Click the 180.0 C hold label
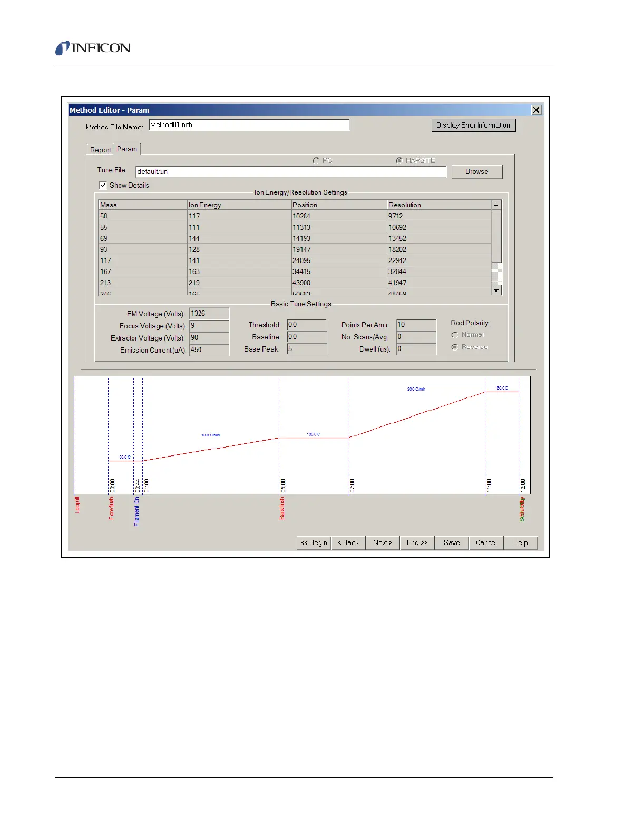Viewport: 644px width, 835px height. [501, 388]
